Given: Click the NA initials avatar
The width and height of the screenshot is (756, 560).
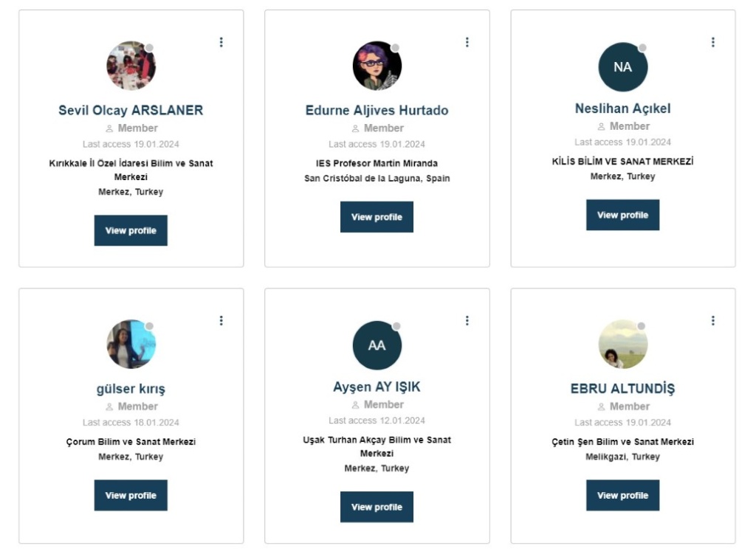Looking at the screenshot, I should pos(622,67).
